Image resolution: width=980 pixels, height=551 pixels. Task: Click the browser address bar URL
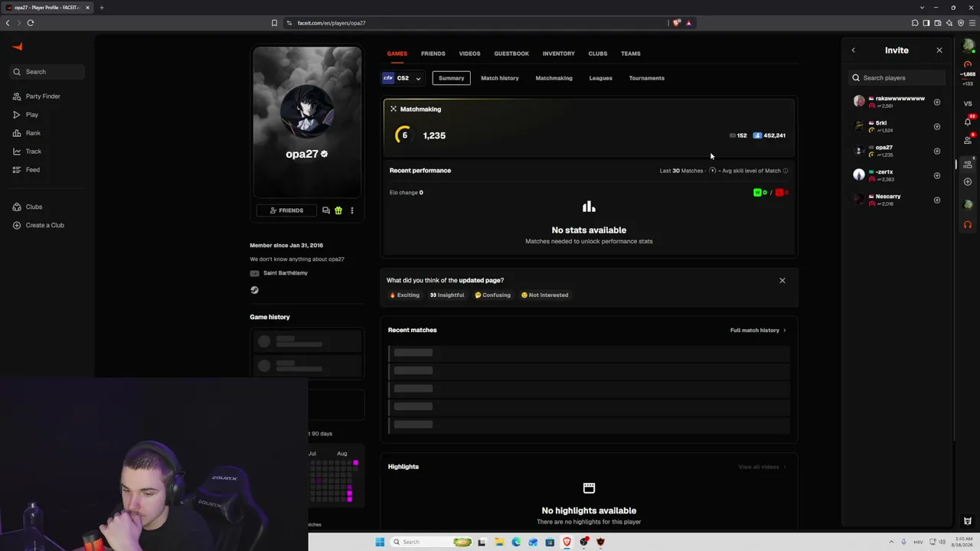click(x=332, y=23)
